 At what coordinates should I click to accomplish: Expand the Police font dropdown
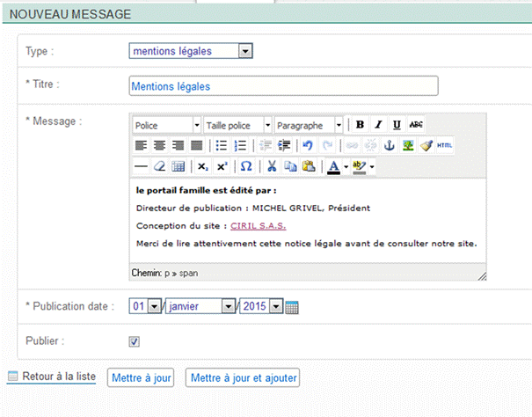pyautogui.click(x=167, y=125)
